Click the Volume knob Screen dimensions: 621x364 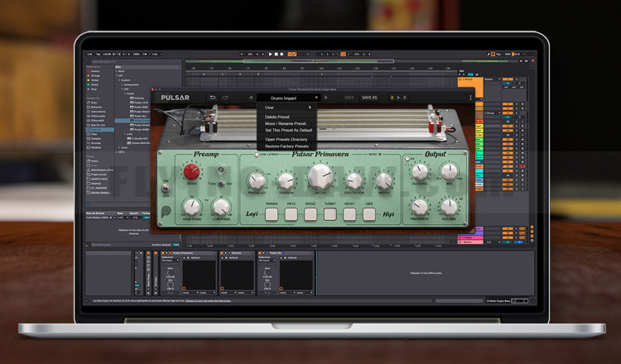click(x=449, y=207)
